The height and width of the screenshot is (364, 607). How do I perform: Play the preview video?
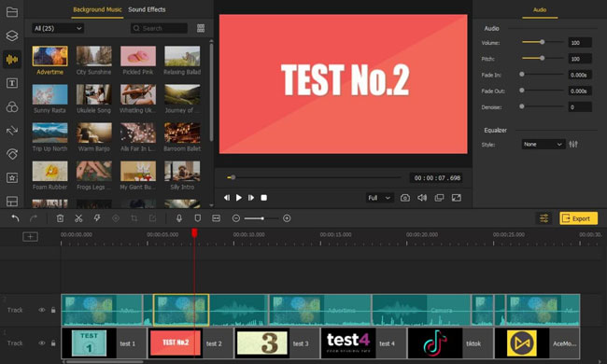(x=239, y=198)
